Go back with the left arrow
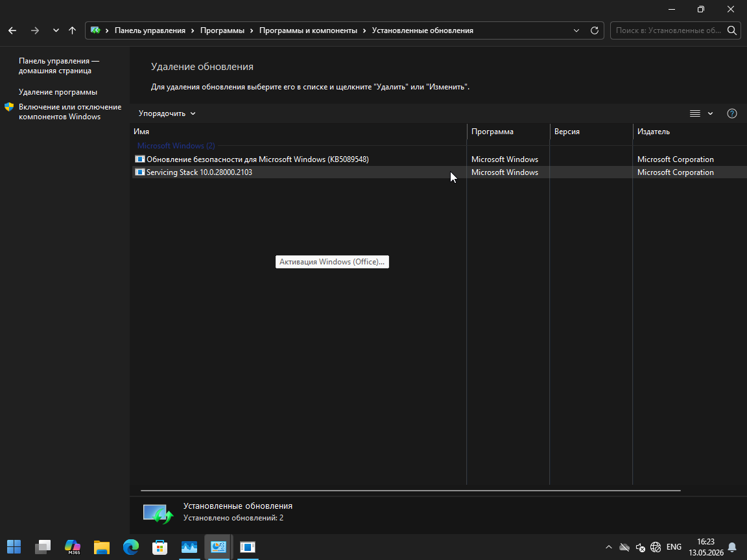This screenshot has width=747, height=560. click(12, 30)
